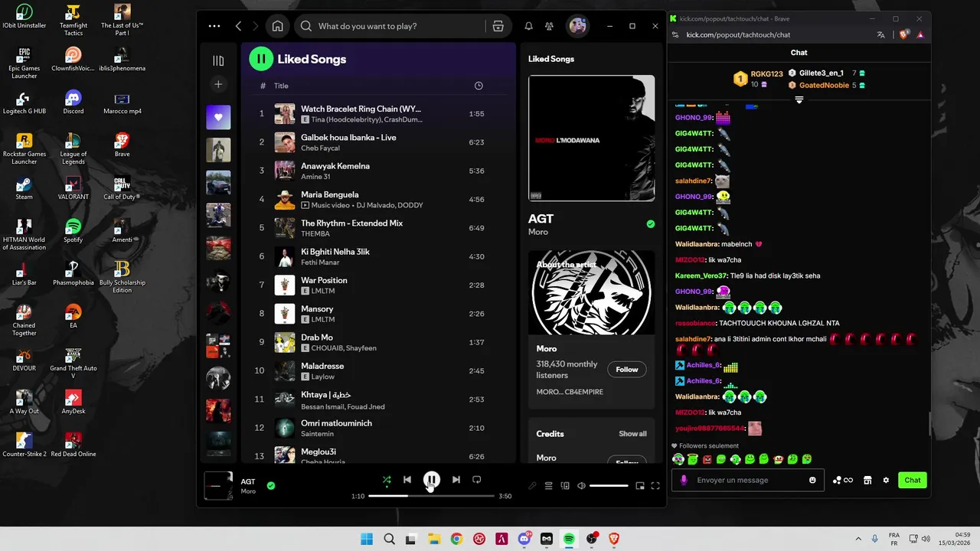
Task: Skip to next track in Spotify
Action: point(456,480)
